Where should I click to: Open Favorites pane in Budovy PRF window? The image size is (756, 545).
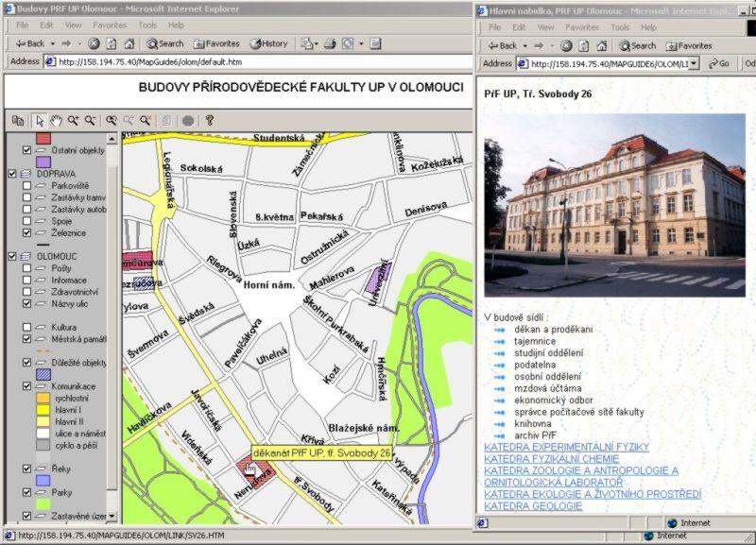[x=216, y=43]
